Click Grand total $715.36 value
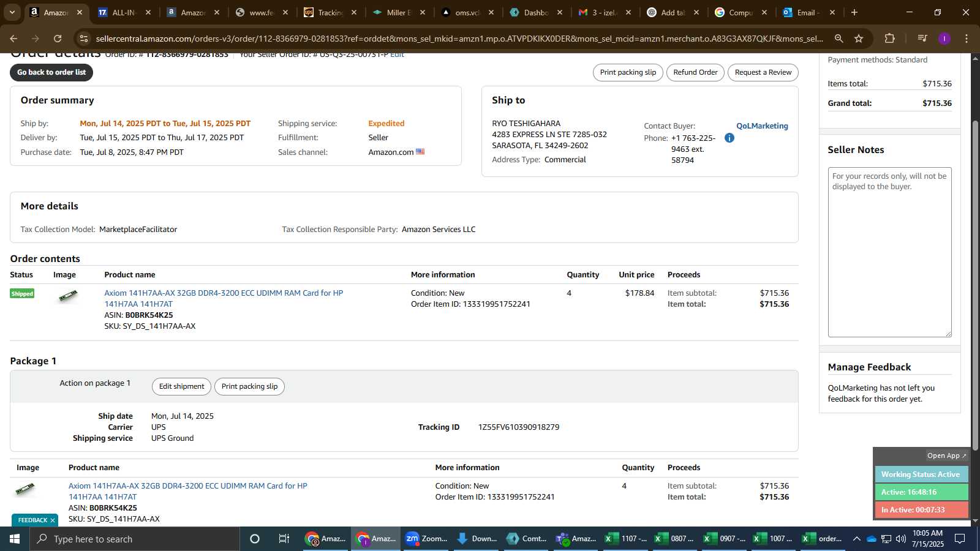 click(x=937, y=103)
